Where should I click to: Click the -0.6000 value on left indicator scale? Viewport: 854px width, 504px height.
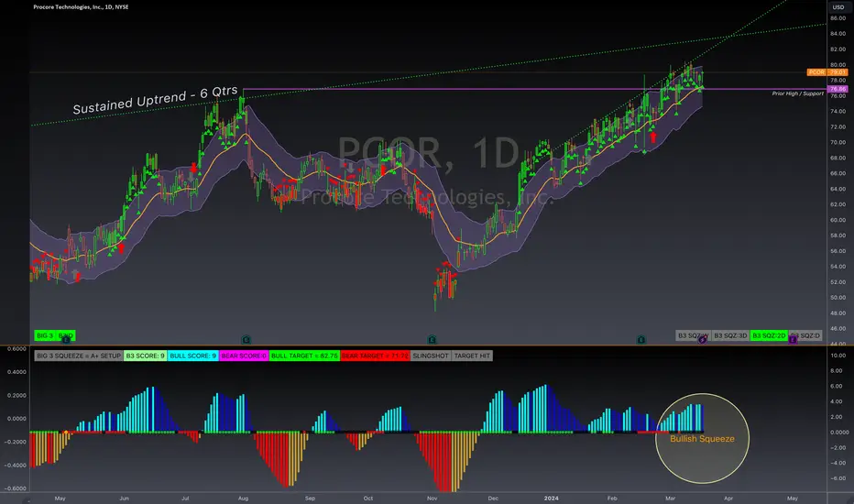16,488
